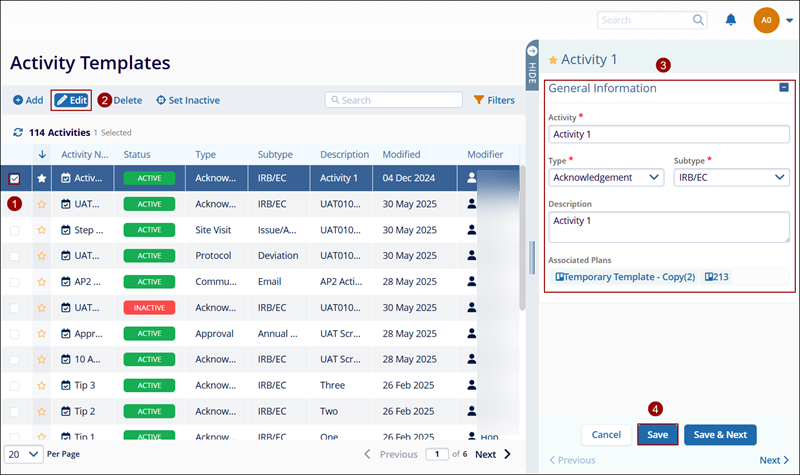
Task: Click the HIDE panel arrow icon
Action: click(532, 52)
